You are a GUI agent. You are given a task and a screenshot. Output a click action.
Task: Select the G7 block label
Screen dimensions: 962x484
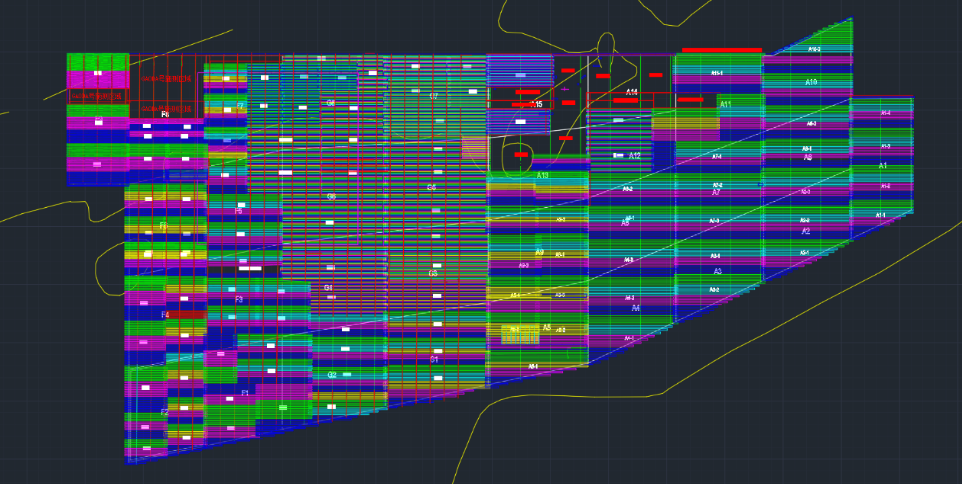click(433, 96)
